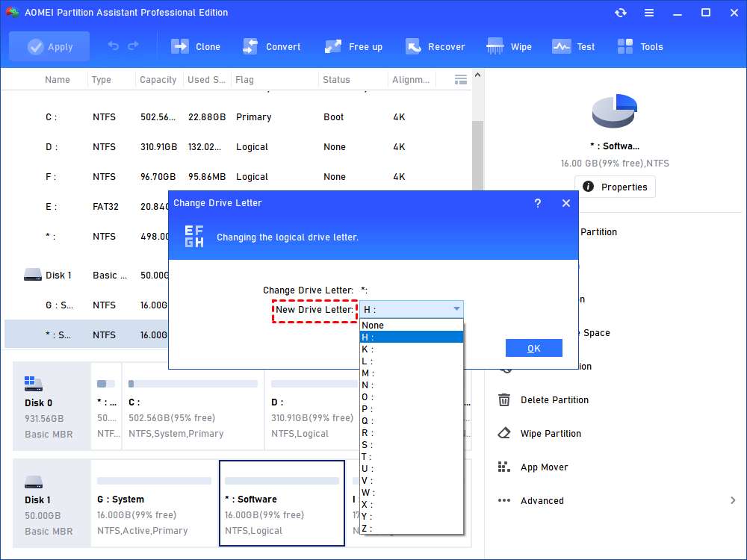The width and height of the screenshot is (747, 560).
Task: Select T : in drive letter list
Action: [412, 457]
